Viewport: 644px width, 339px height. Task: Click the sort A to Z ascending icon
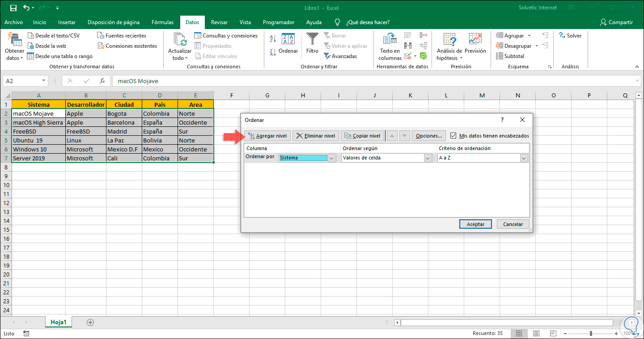click(273, 39)
